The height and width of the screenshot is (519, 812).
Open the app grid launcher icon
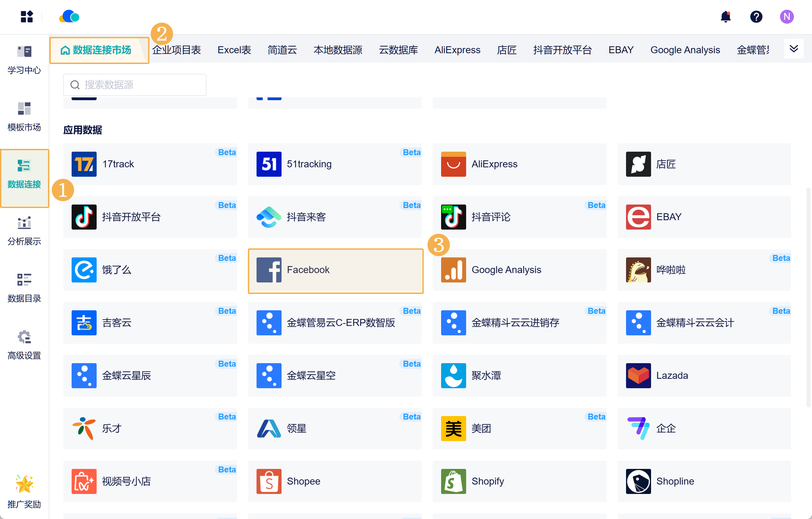point(27,17)
